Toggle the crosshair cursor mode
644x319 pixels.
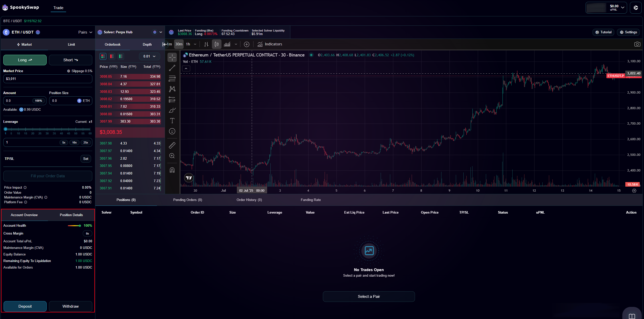[x=172, y=57]
